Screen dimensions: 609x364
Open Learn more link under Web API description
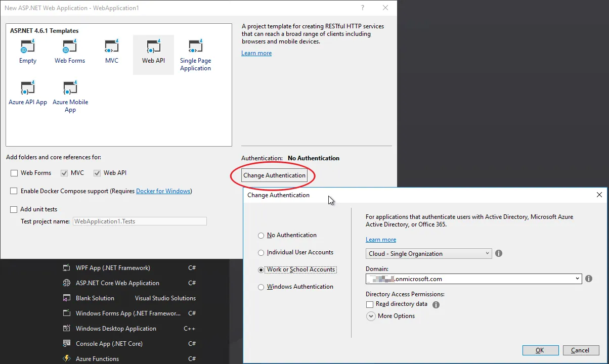click(256, 53)
